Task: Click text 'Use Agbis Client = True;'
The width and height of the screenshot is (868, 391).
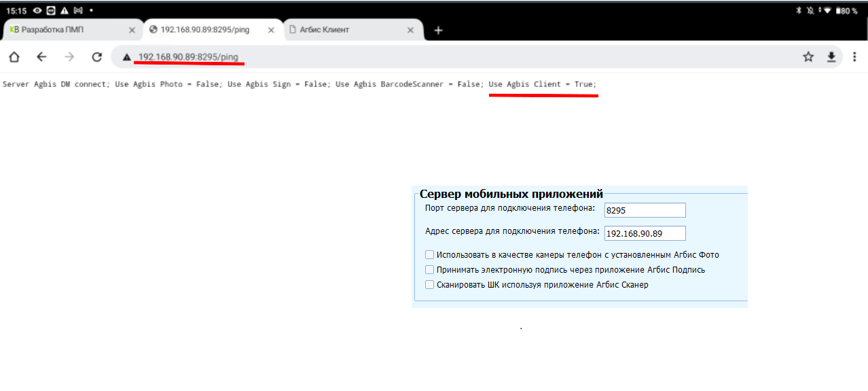Action: [543, 84]
